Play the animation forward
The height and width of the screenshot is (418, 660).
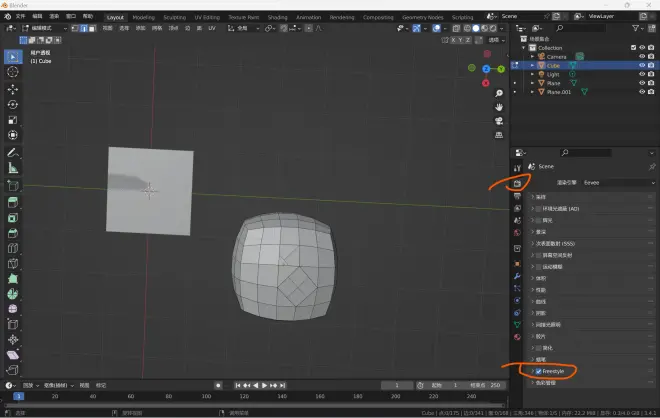[x=264, y=385]
